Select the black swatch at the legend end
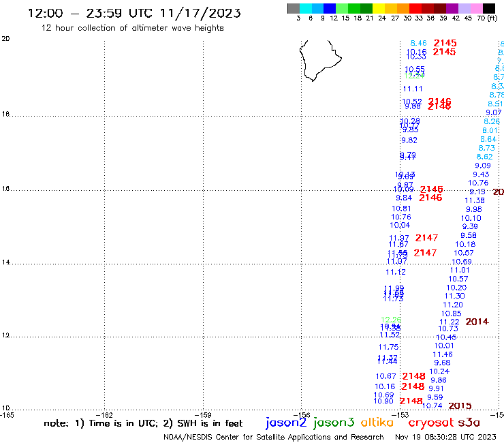The image size is (504, 443). point(489,8)
